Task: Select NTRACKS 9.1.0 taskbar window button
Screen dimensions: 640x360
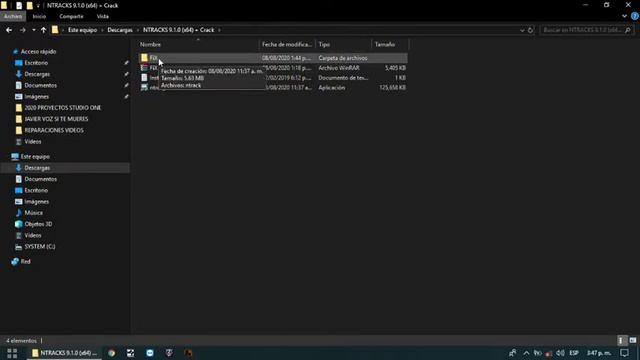Action: (64, 353)
